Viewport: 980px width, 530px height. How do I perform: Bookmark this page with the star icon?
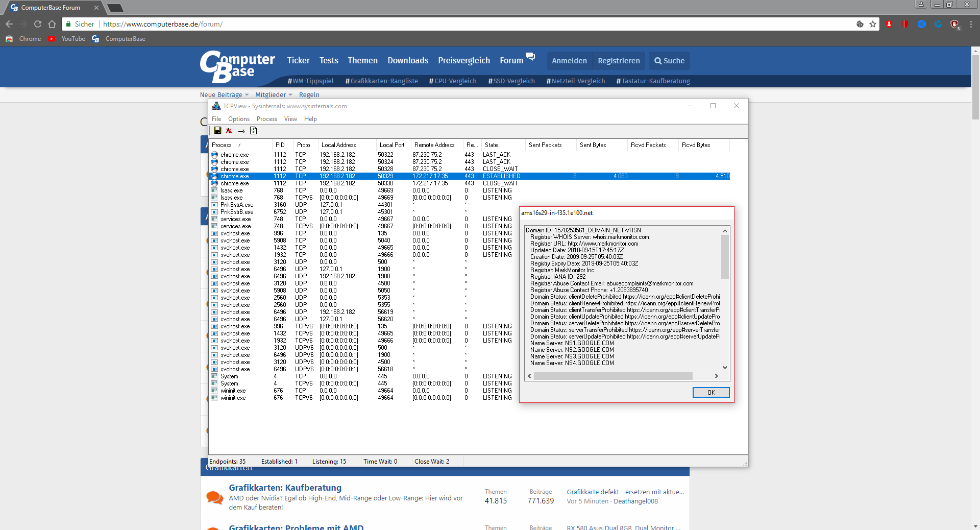pyautogui.click(x=873, y=24)
